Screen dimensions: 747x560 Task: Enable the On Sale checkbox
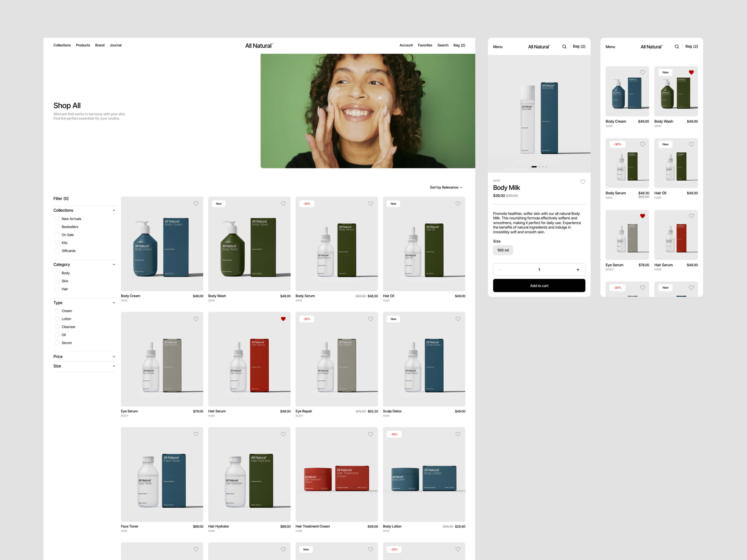click(57, 235)
